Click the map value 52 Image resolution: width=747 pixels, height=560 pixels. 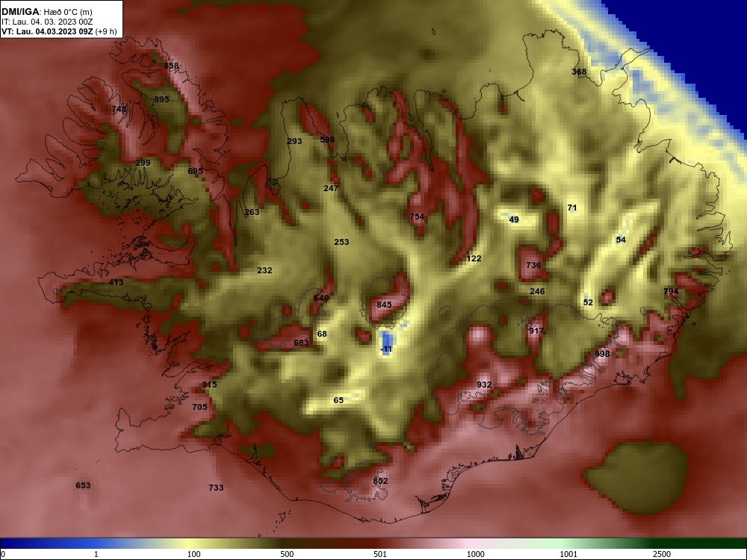point(588,302)
